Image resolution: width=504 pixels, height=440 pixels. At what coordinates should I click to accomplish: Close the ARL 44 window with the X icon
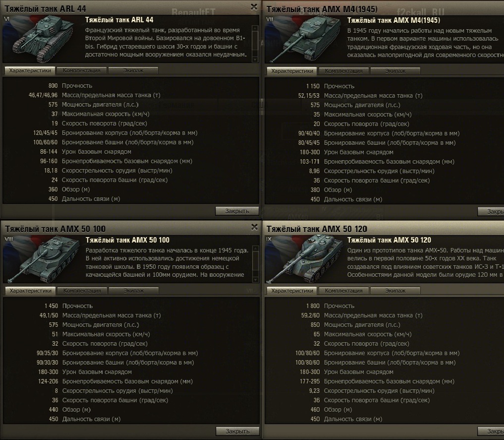pos(254,7)
